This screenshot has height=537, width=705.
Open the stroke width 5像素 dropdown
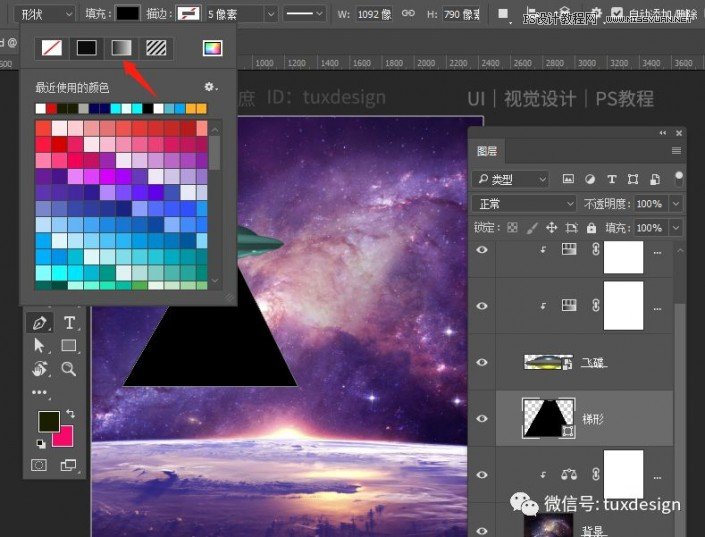(271, 14)
